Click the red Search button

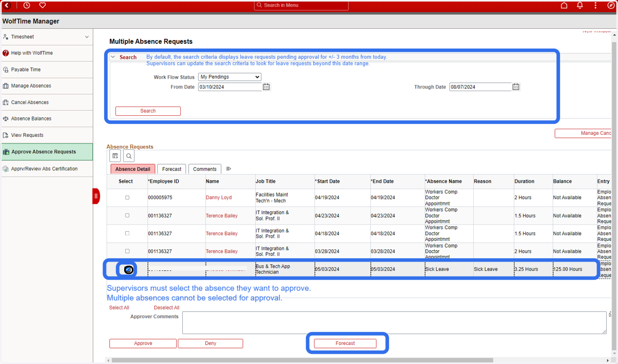(x=148, y=111)
